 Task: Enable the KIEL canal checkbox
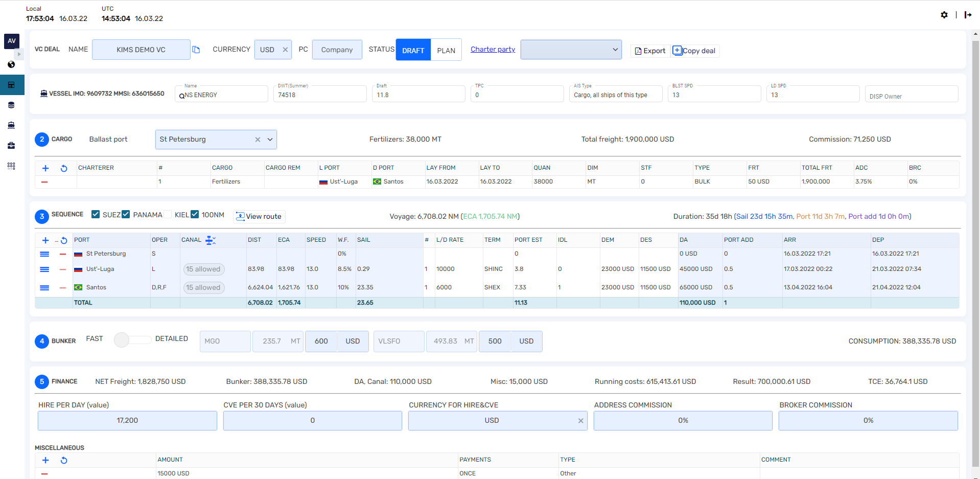(168, 214)
